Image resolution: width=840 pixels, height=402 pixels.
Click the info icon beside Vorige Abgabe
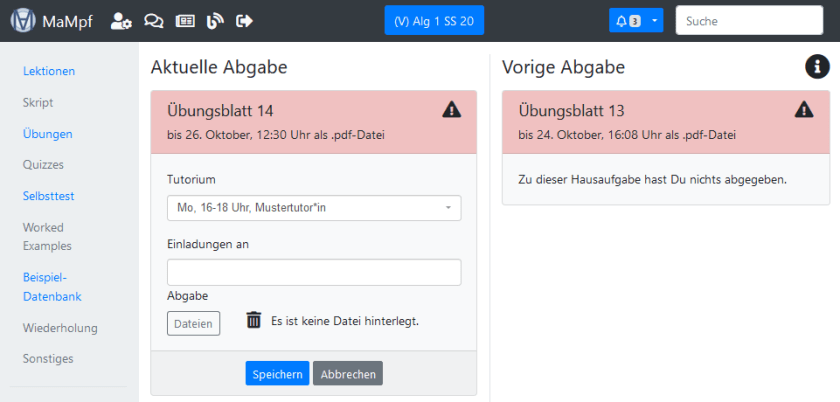coord(817,67)
